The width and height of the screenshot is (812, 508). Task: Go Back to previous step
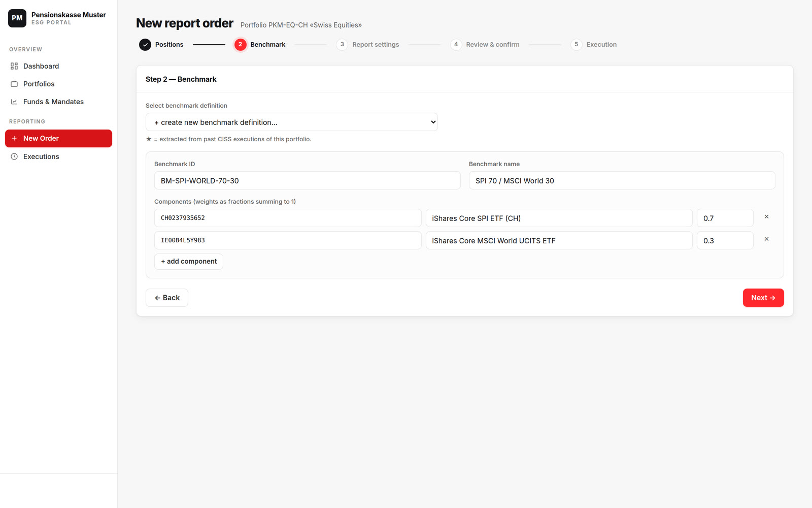(x=167, y=298)
